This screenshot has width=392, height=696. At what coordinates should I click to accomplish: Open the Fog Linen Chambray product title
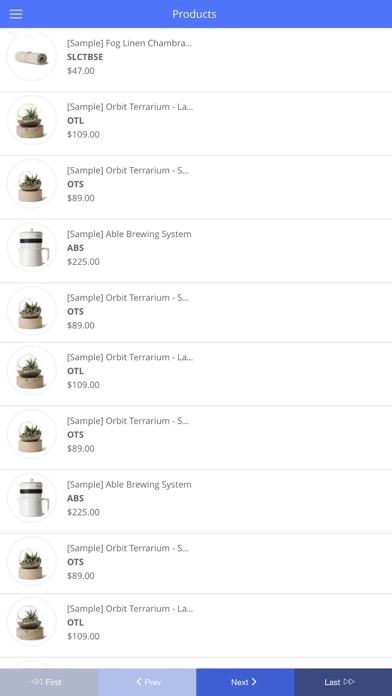[x=129, y=43]
